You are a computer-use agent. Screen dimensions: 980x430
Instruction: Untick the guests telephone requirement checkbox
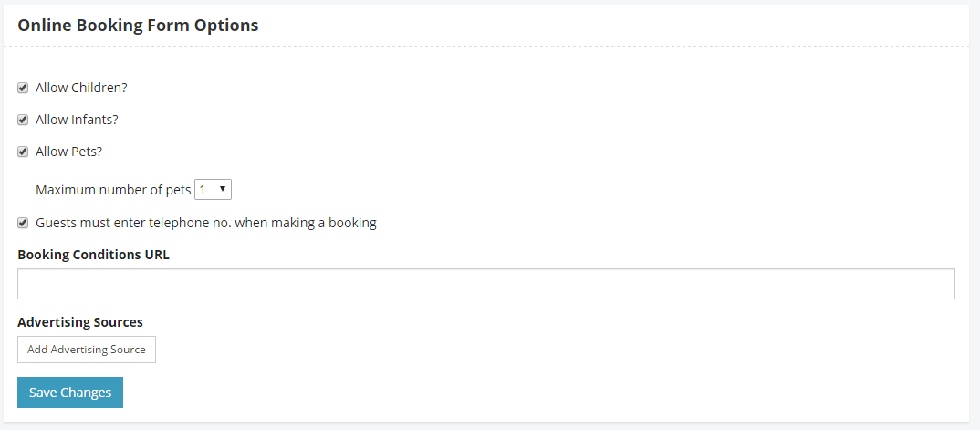tap(23, 222)
